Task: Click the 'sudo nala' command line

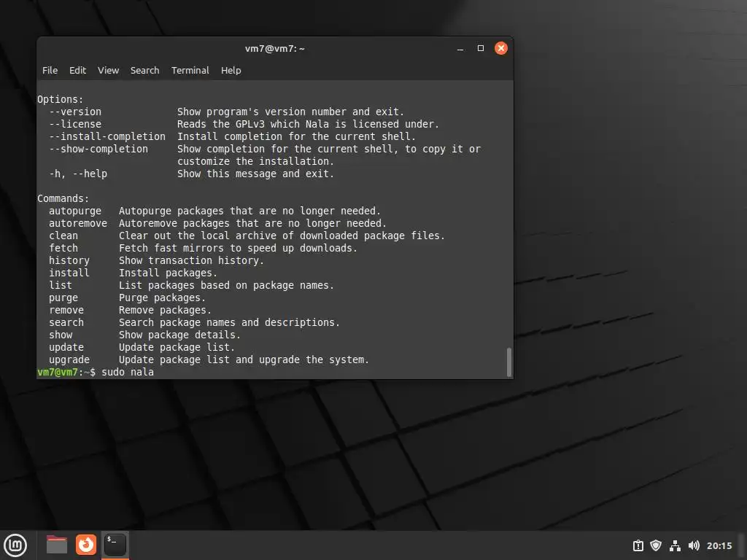Action: pos(128,373)
